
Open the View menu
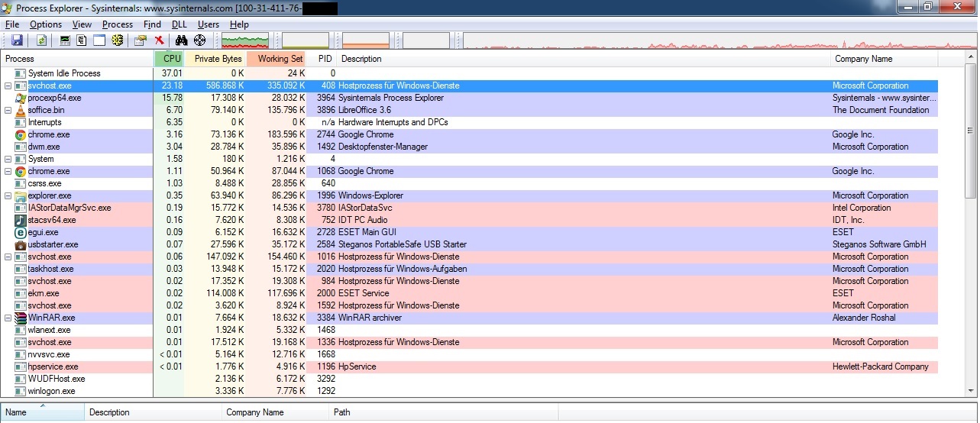point(82,24)
